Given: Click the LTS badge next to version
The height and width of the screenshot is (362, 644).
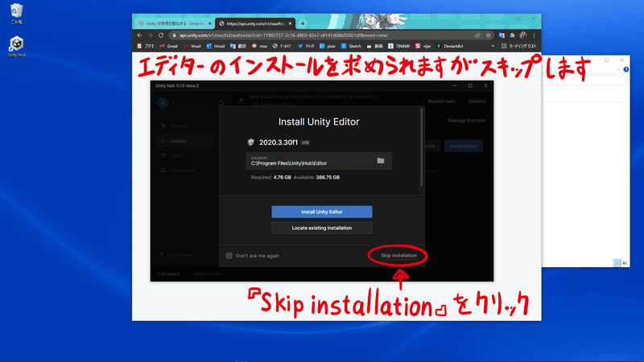Looking at the screenshot, I should tap(305, 142).
